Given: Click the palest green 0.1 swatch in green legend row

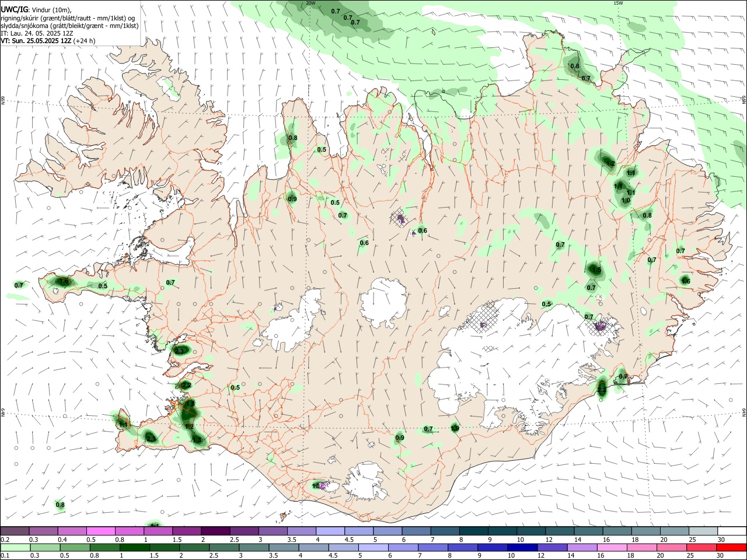Looking at the screenshot, I should [15, 547].
